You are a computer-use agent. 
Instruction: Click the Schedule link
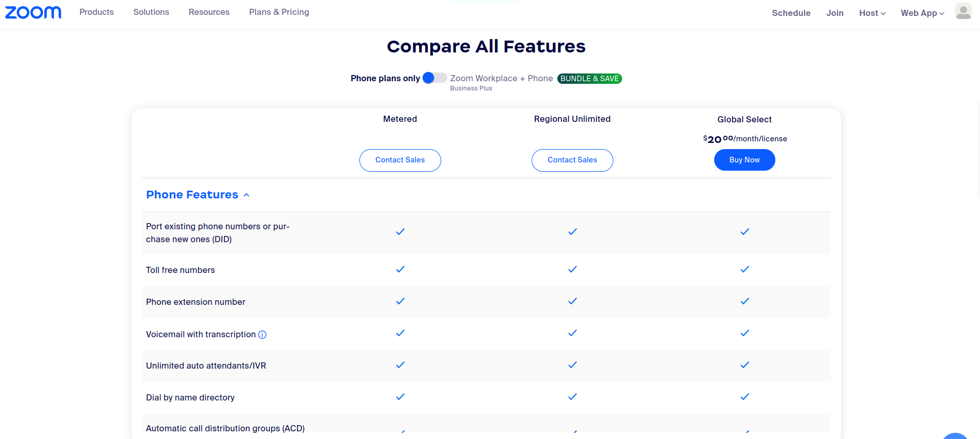(791, 13)
